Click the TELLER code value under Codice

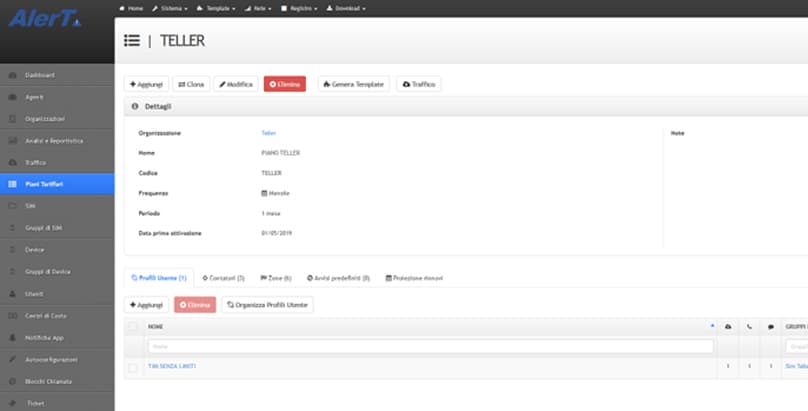coord(272,173)
